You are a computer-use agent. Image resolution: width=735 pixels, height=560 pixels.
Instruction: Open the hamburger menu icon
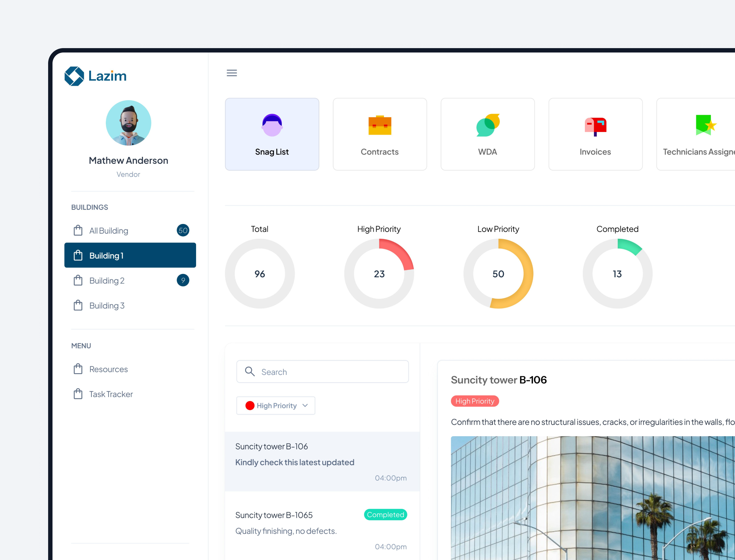pyautogui.click(x=232, y=73)
